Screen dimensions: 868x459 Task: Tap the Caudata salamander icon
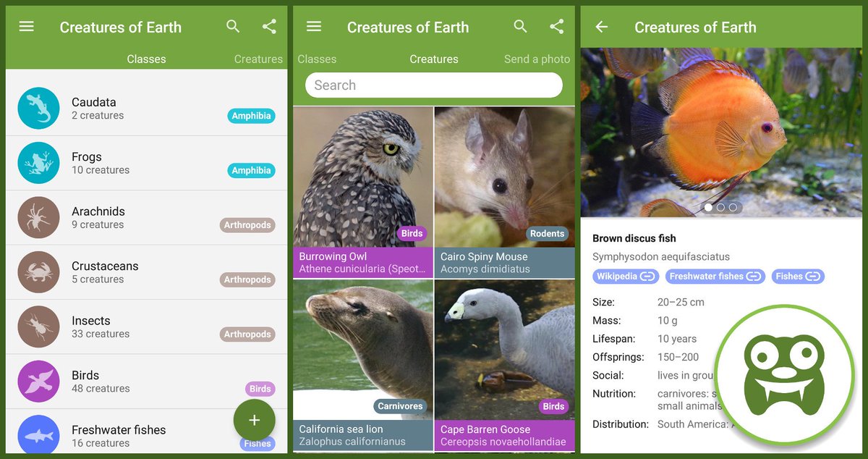tap(38, 109)
